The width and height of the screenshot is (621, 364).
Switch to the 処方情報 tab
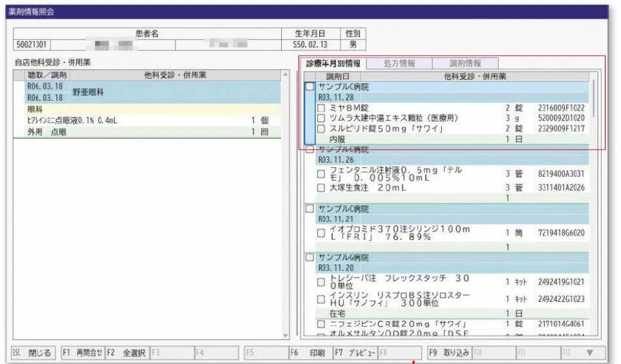click(x=399, y=63)
